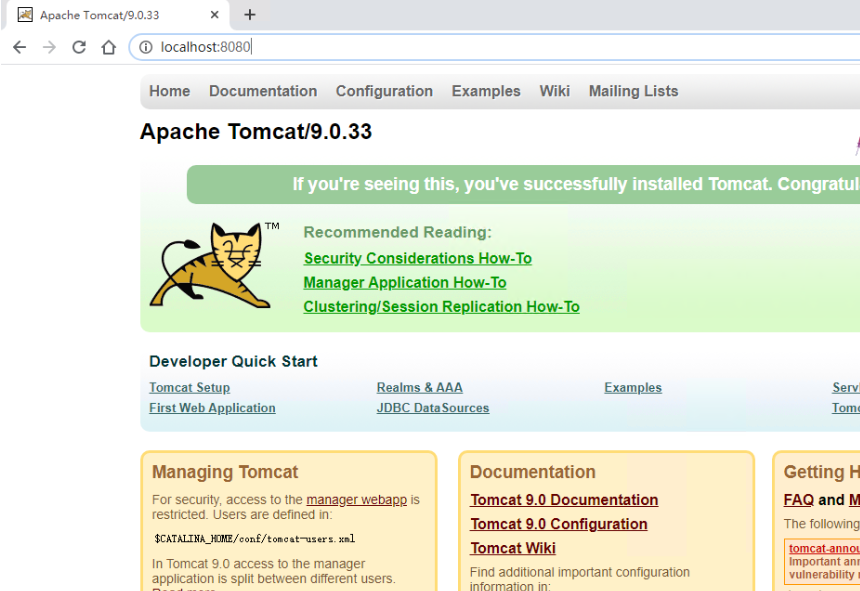Click the browser back arrow
The height and width of the screenshot is (591, 860).
(20, 47)
